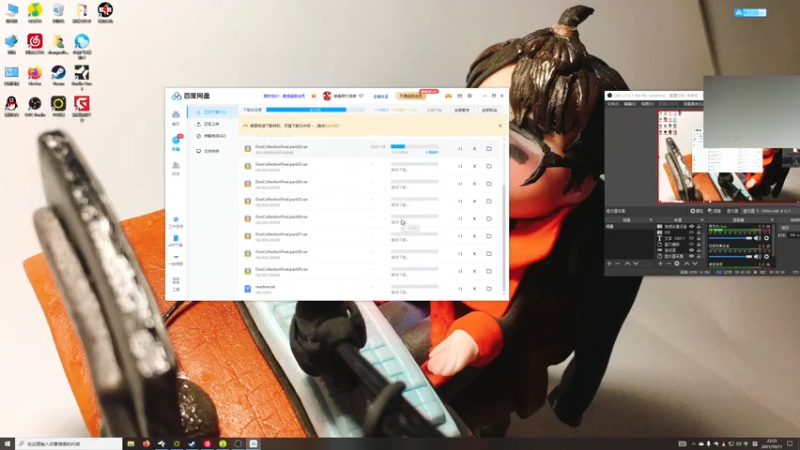Open folder for DosCollectionFinal.part25.rar
Screen dimensions: 800x450
[x=489, y=201]
